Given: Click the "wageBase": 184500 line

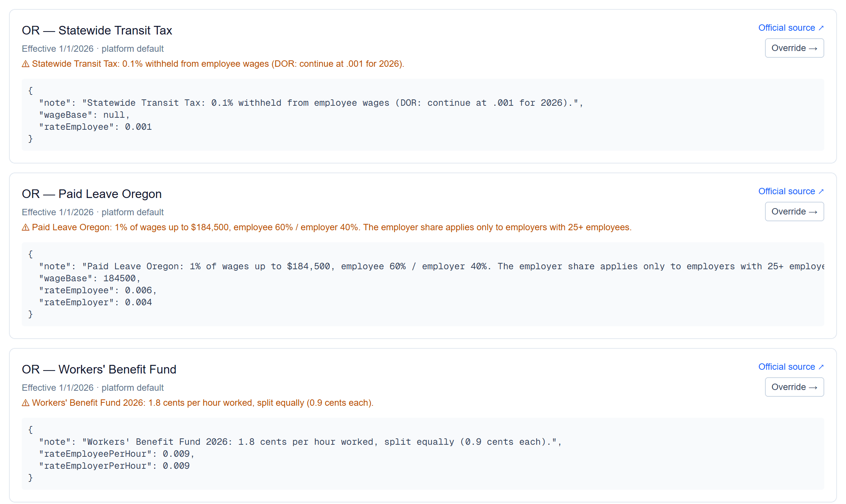Looking at the screenshot, I should [x=90, y=278].
